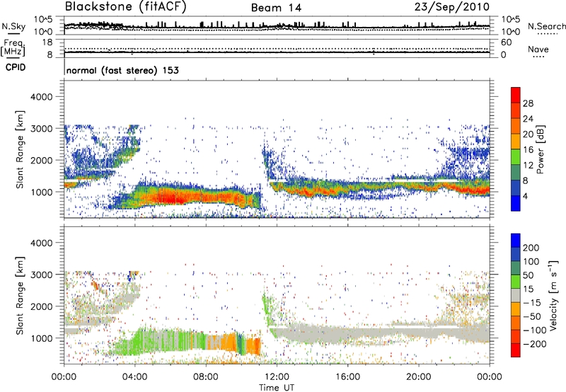
Task: Click the 20:00 time axis label
Action: click(419, 377)
